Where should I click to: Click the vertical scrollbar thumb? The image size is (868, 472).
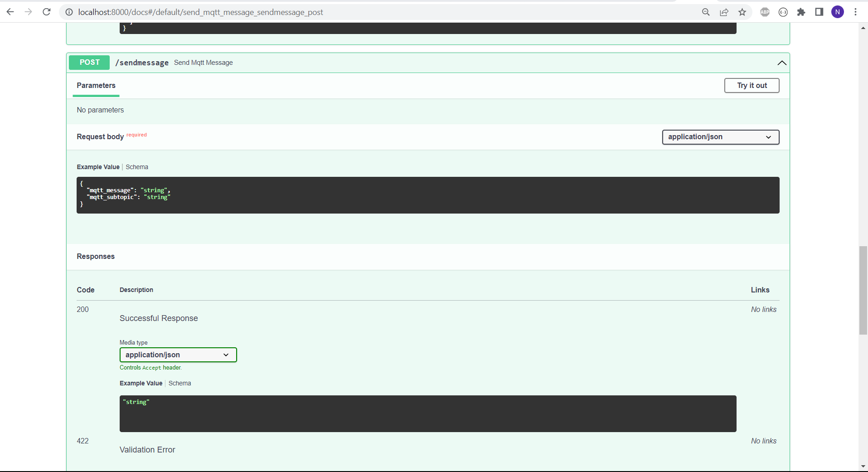(863, 290)
